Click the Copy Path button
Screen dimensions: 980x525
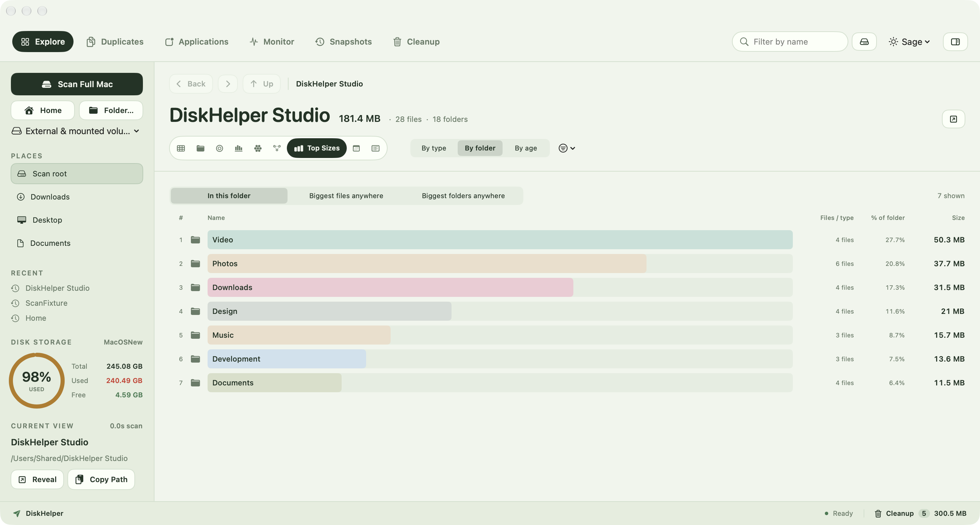(x=101, y=479)
